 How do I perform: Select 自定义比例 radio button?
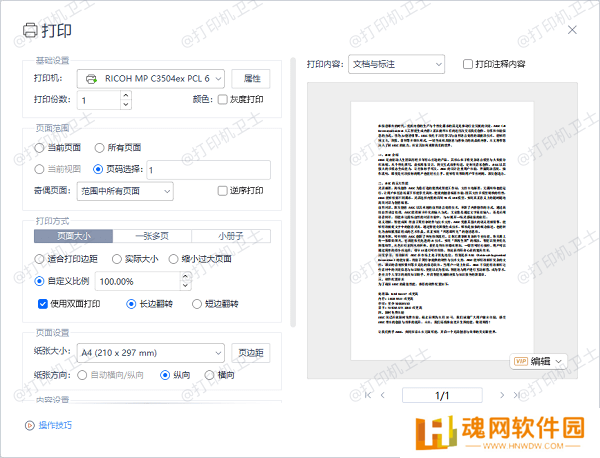[39, 281]
